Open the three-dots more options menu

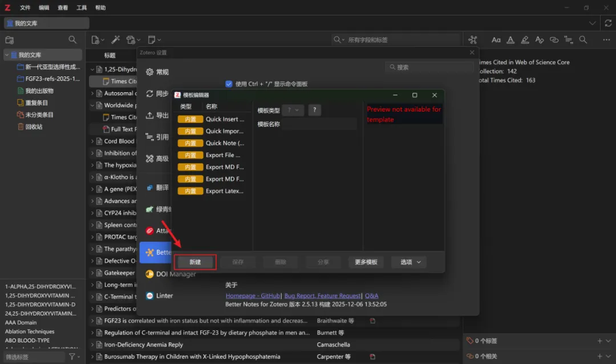point(606,40)
